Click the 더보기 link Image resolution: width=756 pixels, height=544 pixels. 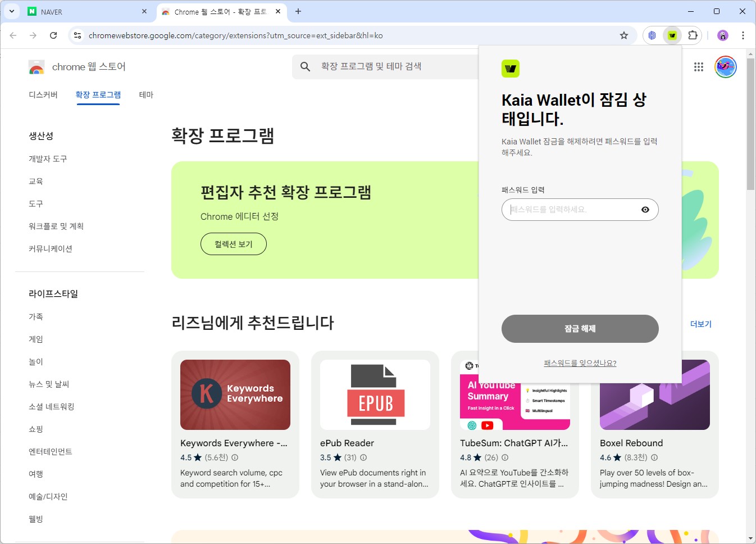tap(701, 324)
